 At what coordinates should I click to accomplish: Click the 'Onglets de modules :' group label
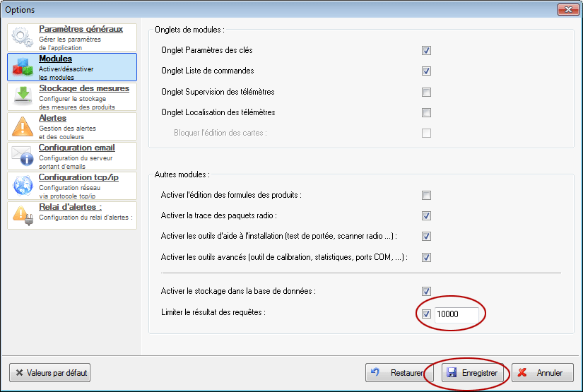[189, 30]
